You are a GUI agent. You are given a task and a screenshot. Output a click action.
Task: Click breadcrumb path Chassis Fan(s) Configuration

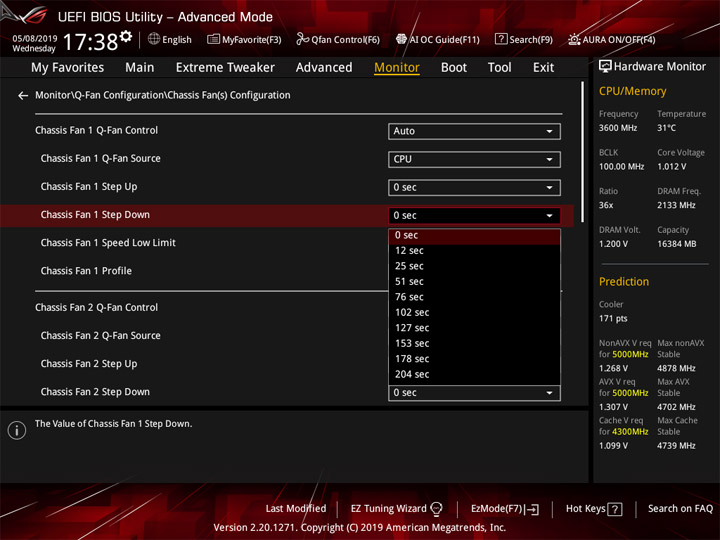229,96
